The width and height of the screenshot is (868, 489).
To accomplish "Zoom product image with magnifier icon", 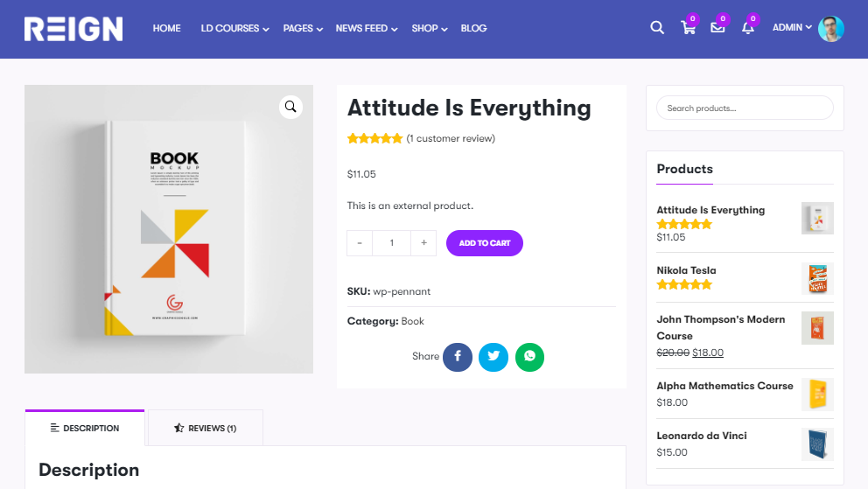I will pos(290,107).
